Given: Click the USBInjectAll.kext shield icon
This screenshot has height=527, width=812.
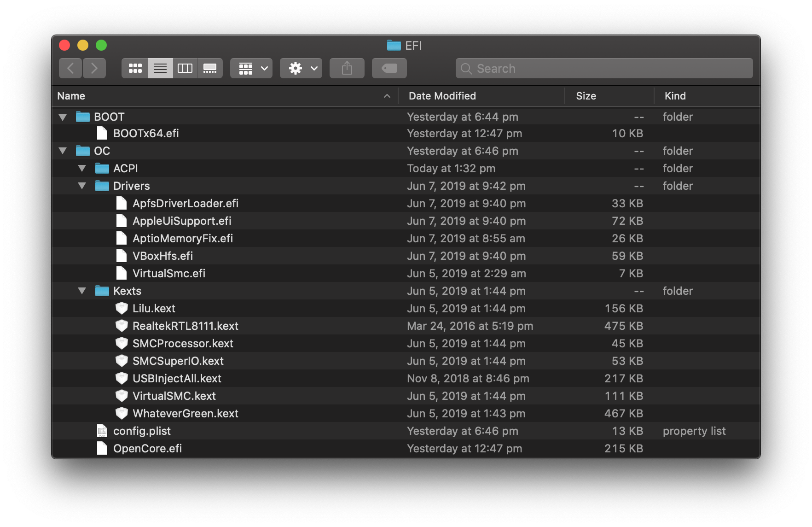Looking at the screenshot, I should point(122,378).
